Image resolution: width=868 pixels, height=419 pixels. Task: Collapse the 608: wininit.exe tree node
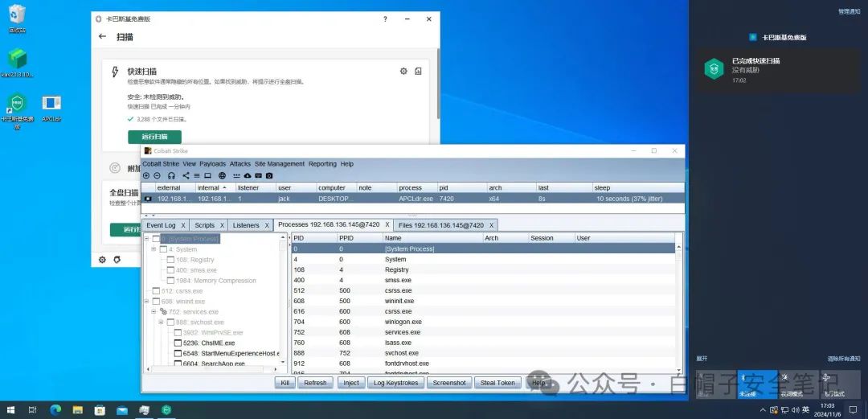(x=147, y=302)
